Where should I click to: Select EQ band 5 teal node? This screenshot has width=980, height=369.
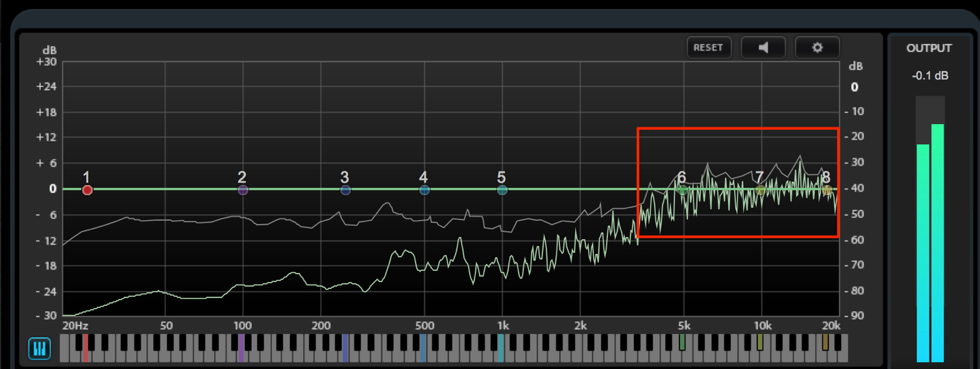tap(502, 190)
